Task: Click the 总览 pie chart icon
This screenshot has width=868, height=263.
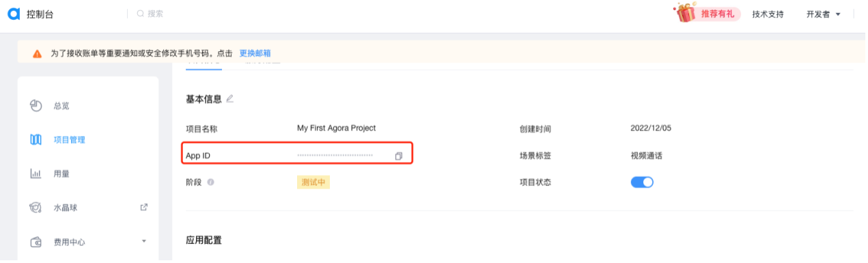Action: tap(36, 106)
